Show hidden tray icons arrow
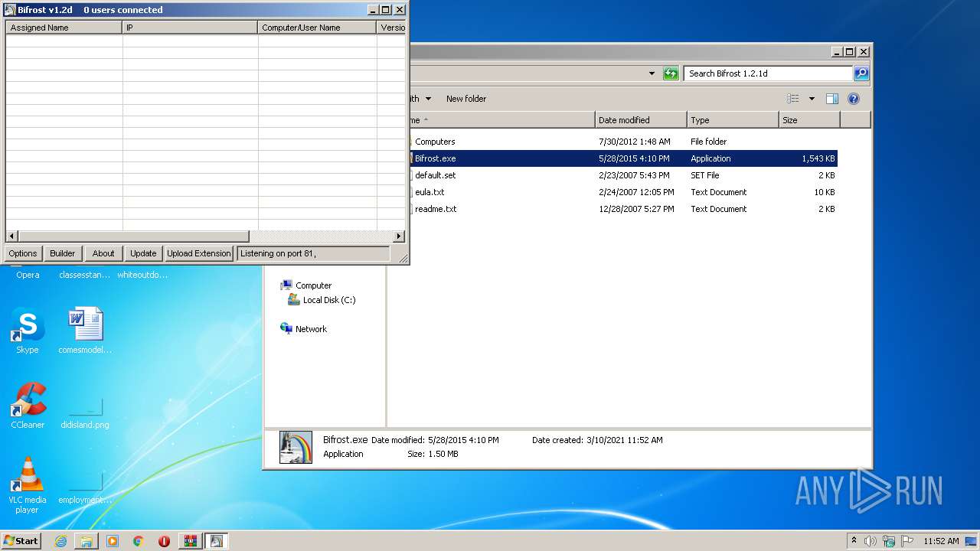This screenshot has height=551, width=980. tap(854, 540)
